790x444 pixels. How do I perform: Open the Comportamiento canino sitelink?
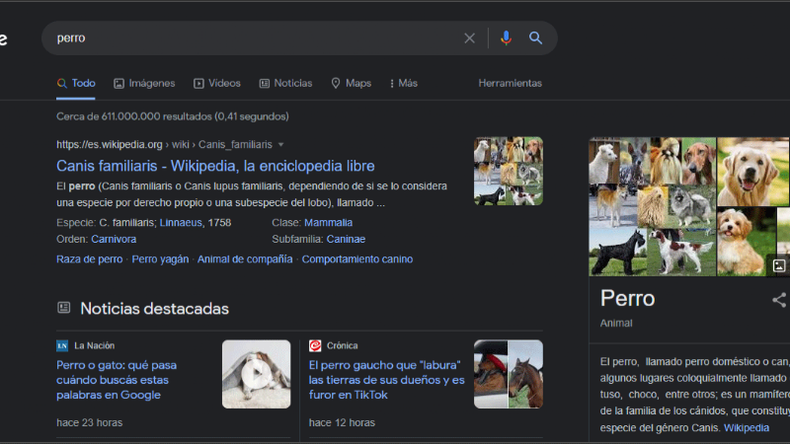tap(357, 260)
